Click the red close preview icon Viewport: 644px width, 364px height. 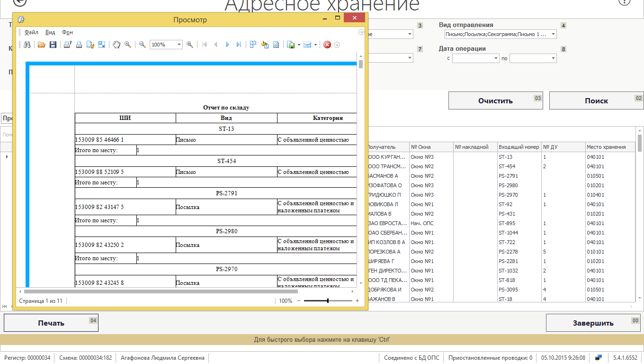(327, 45)
